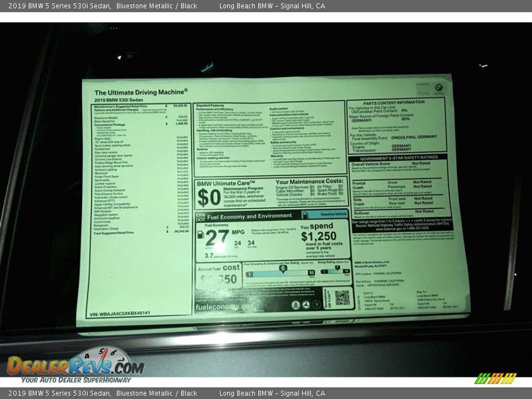Viewport: 532px width, 399px height.
Task: Click the fuel pump icon beside 27 MPG
Action: pos(200,234)
